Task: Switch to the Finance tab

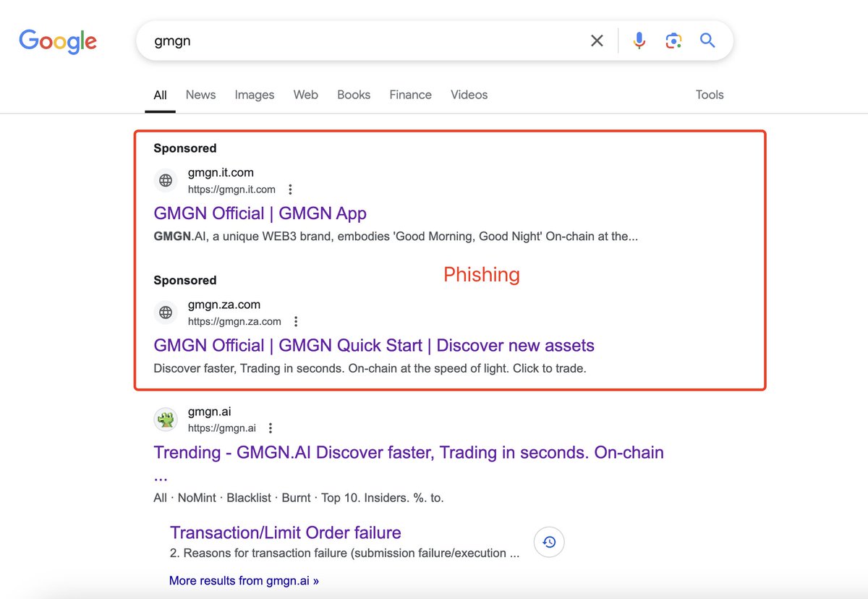Action: 410,95
